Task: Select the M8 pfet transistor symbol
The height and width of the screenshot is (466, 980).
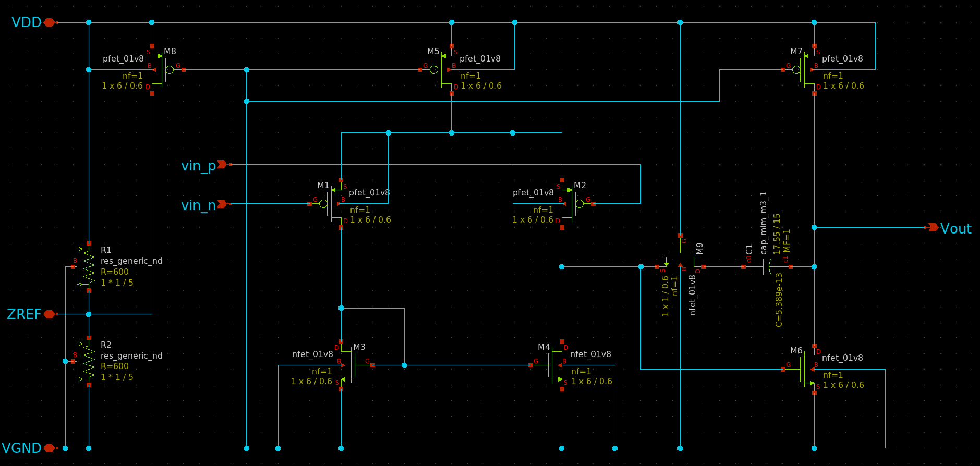Action: tap(167, 70)
